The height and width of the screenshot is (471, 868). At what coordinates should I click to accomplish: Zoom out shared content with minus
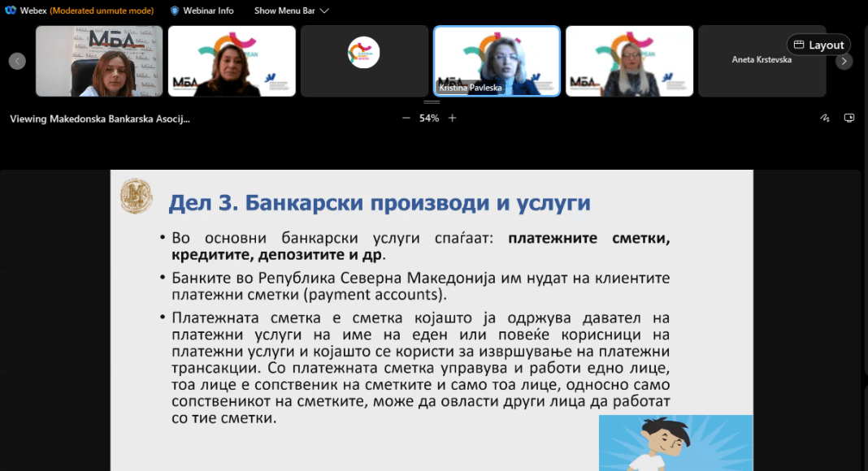[x=406, y=118]
